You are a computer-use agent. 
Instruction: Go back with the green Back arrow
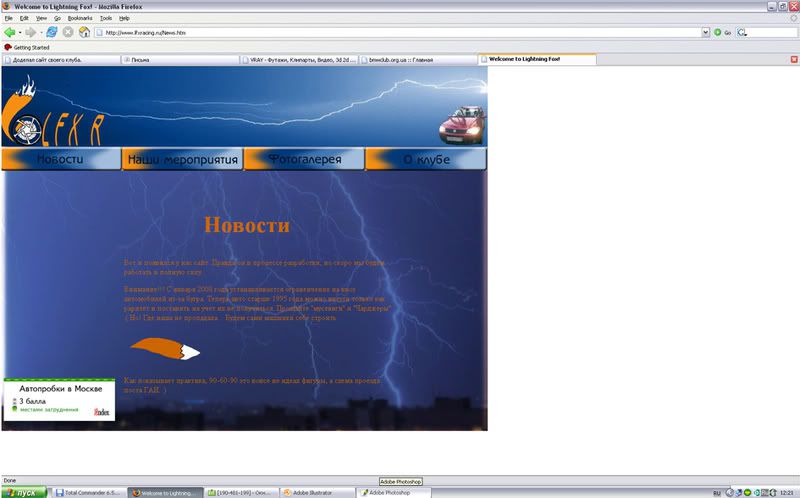coord(9,32)
